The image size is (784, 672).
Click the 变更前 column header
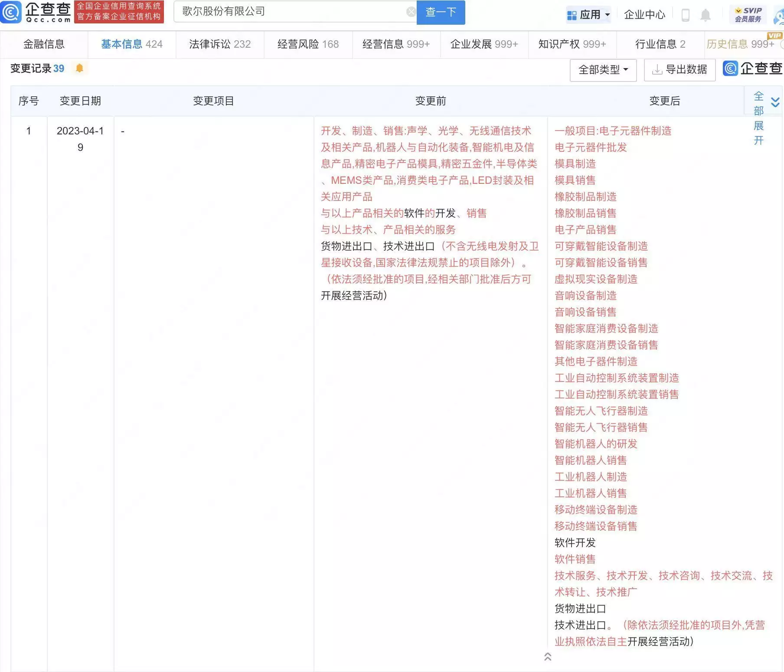click(x=431, y=101)
